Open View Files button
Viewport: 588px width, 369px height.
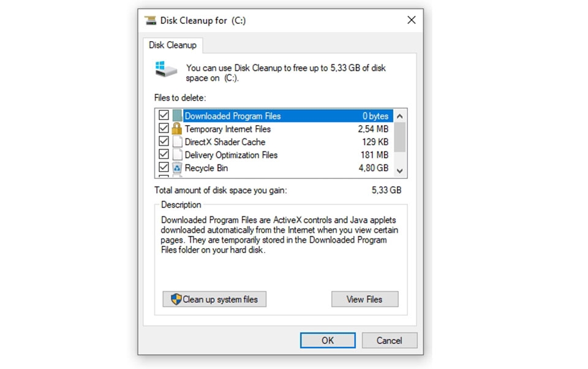click(x=364, y=299)
